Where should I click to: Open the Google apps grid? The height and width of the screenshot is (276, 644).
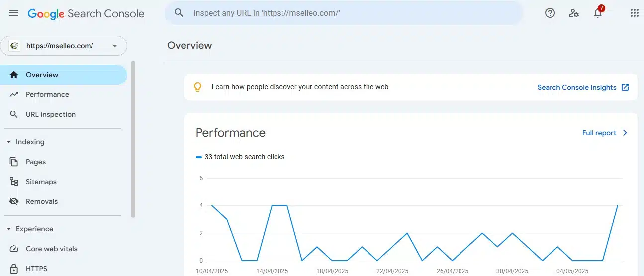(635, 13)
